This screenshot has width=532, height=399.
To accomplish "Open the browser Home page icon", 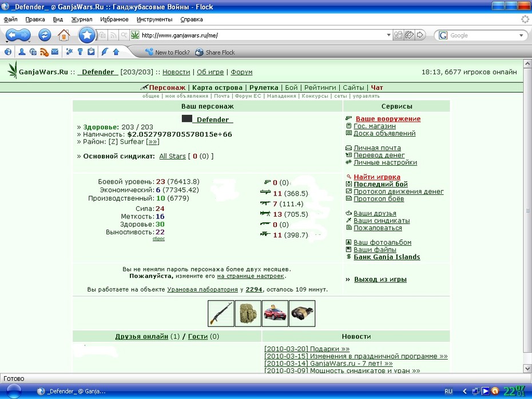I will tap(63, 35).
